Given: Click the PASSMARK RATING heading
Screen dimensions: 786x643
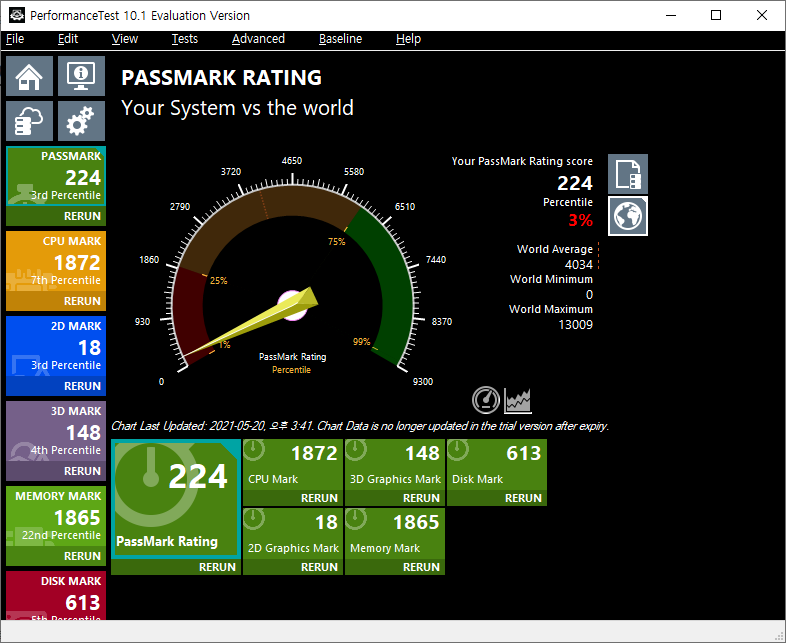Looking at the screenshot, I should [222, 78].
